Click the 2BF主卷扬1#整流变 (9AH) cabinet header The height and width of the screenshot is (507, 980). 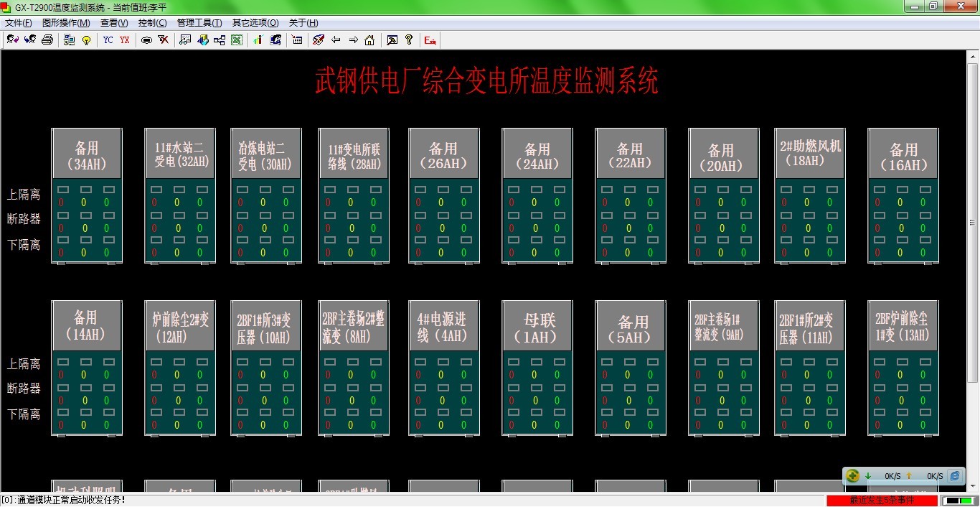724,326
